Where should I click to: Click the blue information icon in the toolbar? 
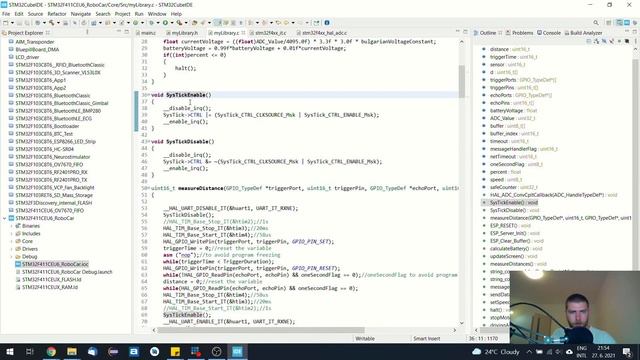(x=327, y=23)
